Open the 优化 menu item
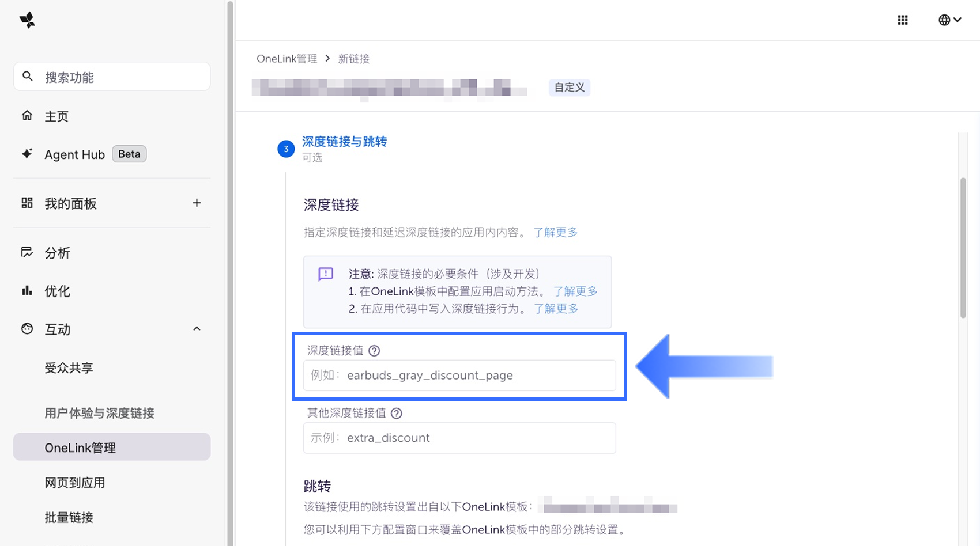The width and height of the screenshot is (980, 546). 57,291
